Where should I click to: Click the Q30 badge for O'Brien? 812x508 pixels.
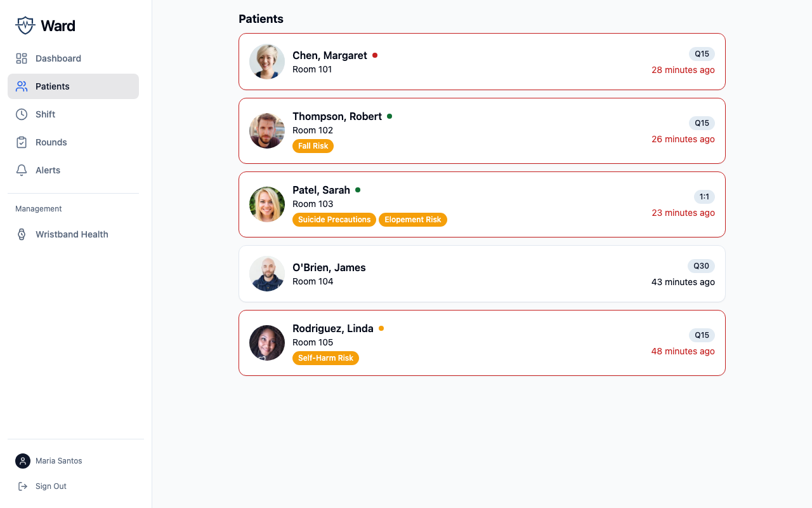click(701, 266)
